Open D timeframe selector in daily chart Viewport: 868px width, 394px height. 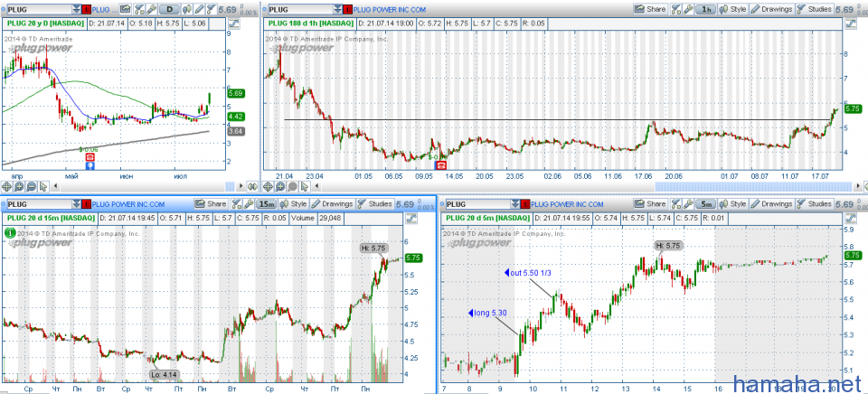pos(169,9)
